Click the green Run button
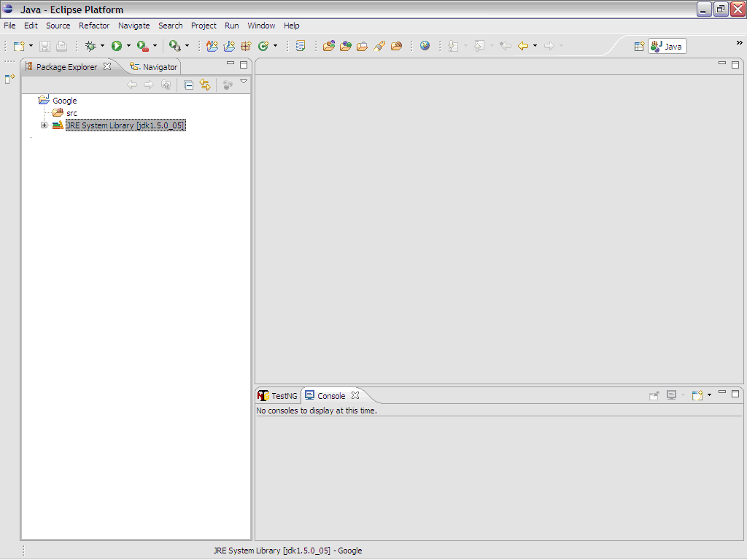Screen dimensions: 747x560 coord(117,46)
